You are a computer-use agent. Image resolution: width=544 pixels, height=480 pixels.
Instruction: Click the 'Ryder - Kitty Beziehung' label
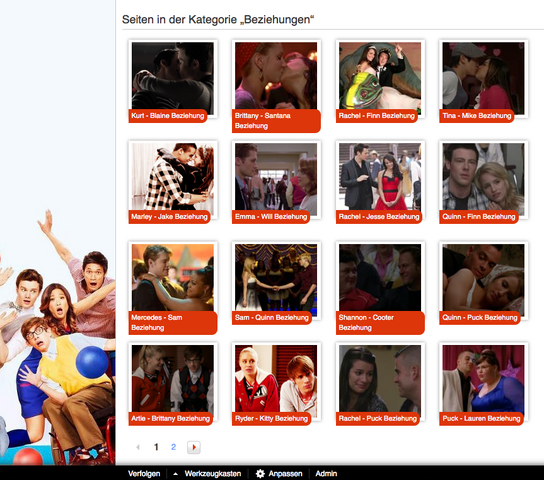tap(271, 419)
